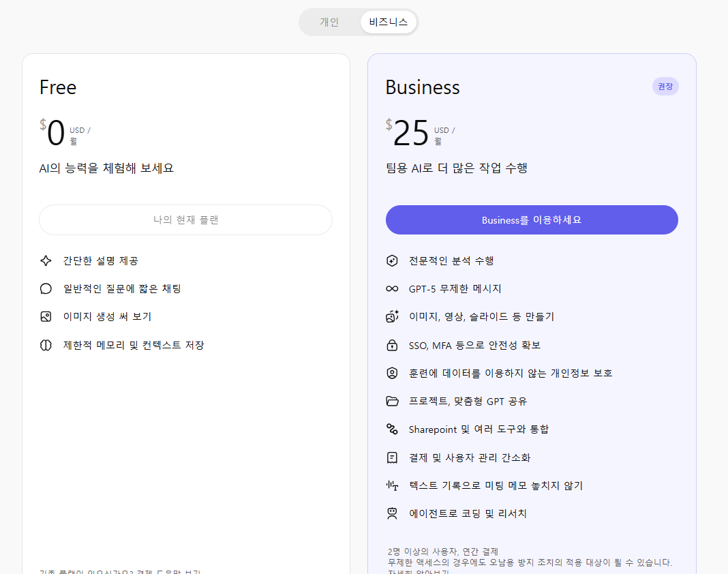Click the 권장 badge on Business card

pos(665,87)
